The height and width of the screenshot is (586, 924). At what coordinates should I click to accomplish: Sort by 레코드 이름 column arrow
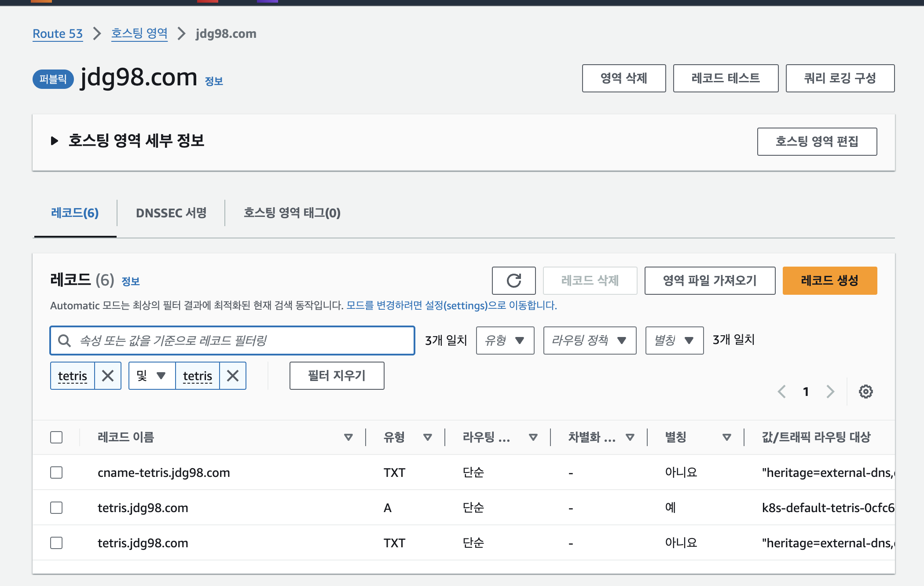348,437
